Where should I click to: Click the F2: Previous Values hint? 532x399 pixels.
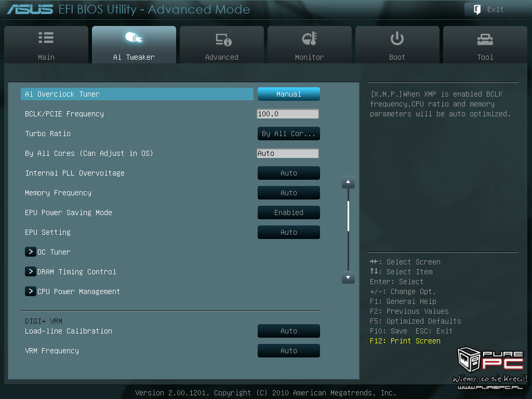tap(409, 311)
